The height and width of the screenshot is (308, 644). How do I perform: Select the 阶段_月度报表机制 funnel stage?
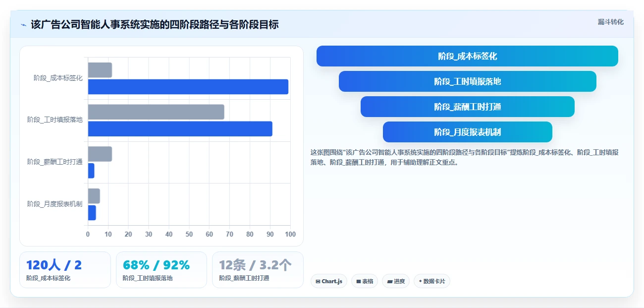point(467,132)
